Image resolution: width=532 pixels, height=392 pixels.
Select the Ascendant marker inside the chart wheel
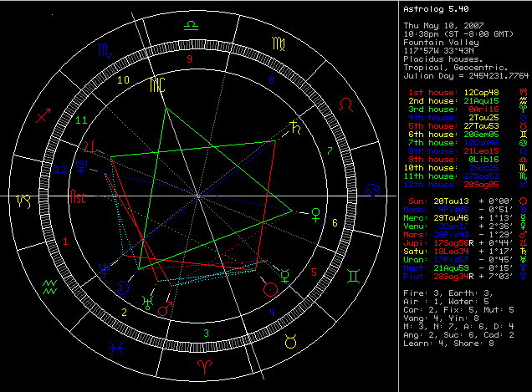coord(77,199)
